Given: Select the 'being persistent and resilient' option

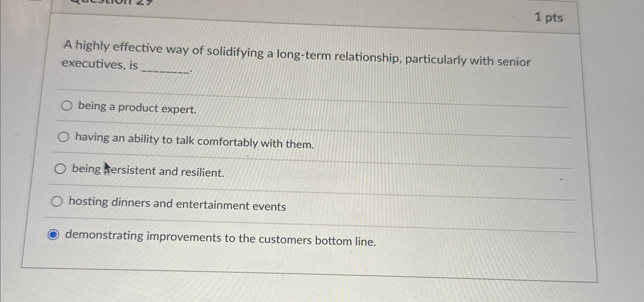Looking at the screenshot, I should pyautogui.click(x=61, y=169).
